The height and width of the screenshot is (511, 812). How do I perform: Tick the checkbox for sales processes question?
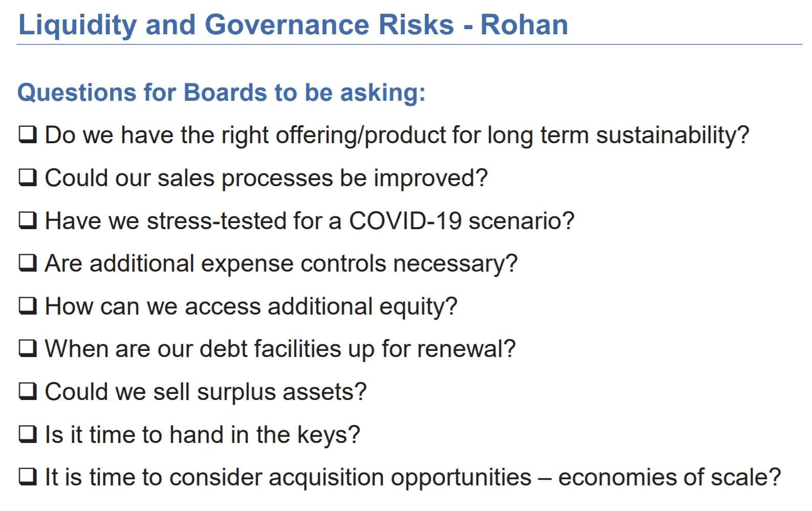(27, 177)
